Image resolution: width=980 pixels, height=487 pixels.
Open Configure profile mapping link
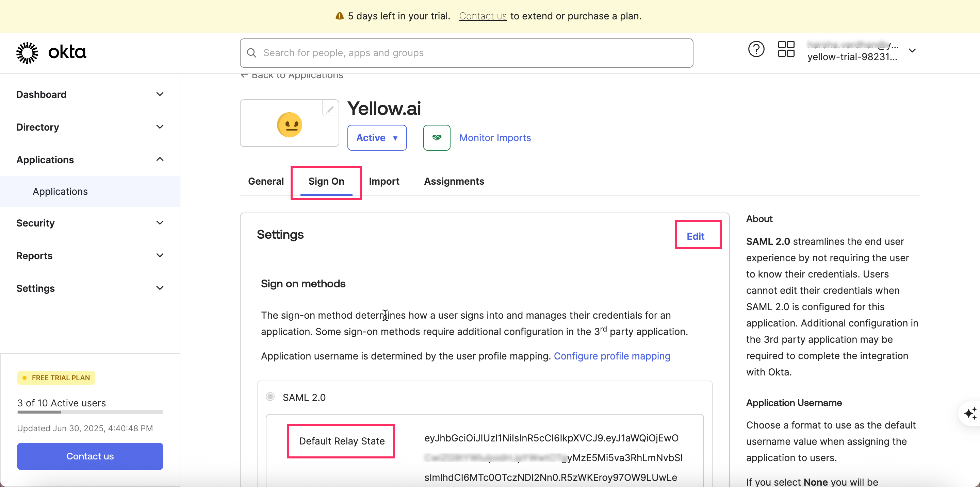point(612,356)
